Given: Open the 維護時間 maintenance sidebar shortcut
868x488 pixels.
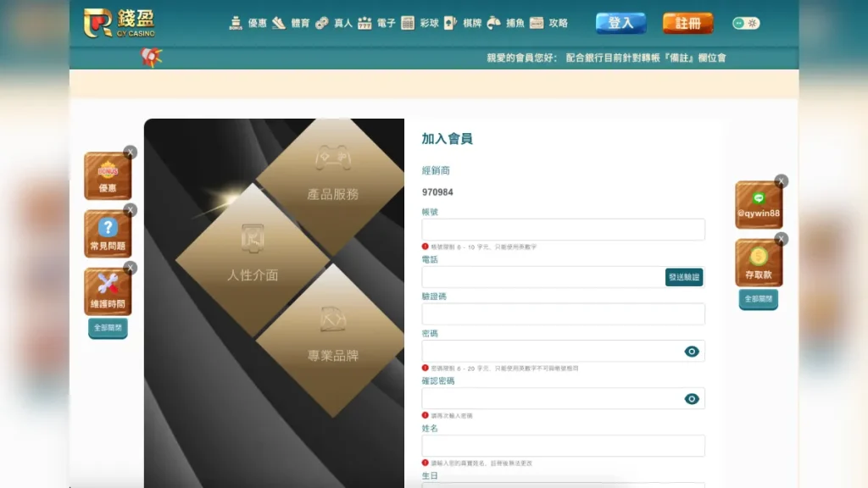Looking at the screenshot, I should coord(108,291).
